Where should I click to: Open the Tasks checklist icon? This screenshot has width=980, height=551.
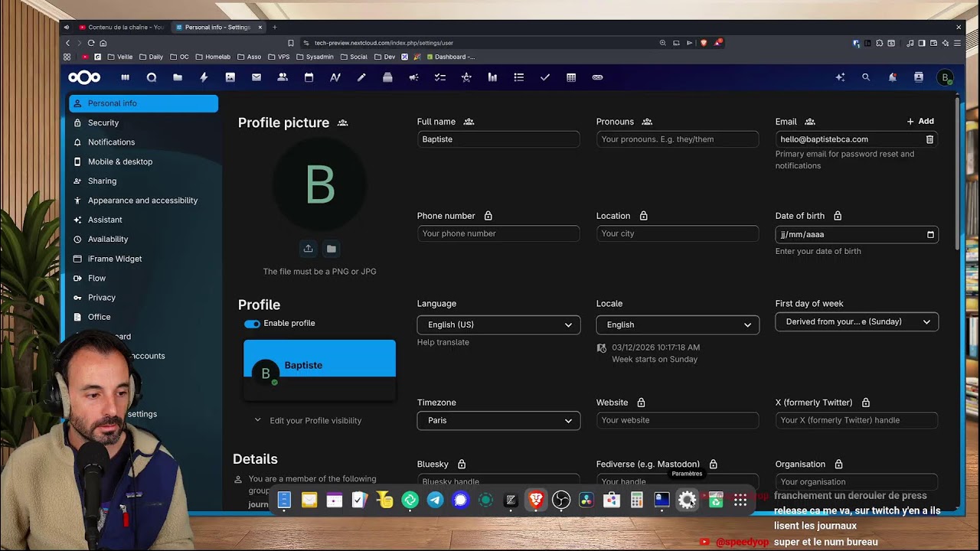(x=439, y=77)
